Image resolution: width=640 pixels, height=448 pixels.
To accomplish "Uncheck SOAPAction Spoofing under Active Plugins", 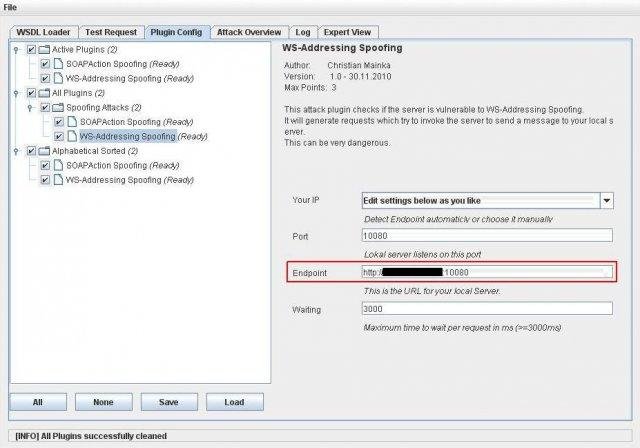I will (45, 64).
